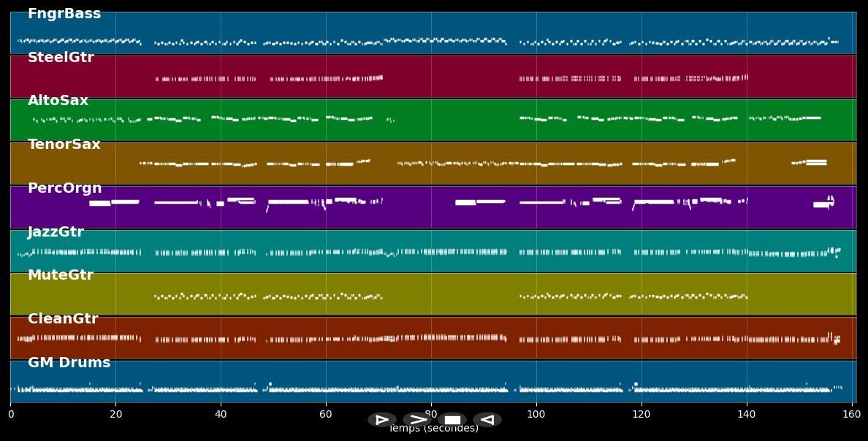Pick the MuteGtr track label
Image resolution: width=868 pixels, height=441 pixels.
tap(61, 275)
